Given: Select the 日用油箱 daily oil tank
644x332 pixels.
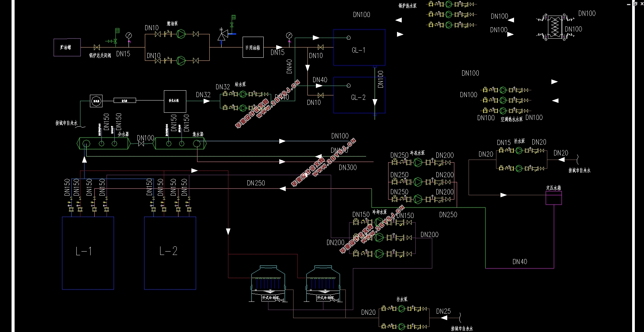Looking at the screenshot, I should pyautogui.click(x=253, y=47).
